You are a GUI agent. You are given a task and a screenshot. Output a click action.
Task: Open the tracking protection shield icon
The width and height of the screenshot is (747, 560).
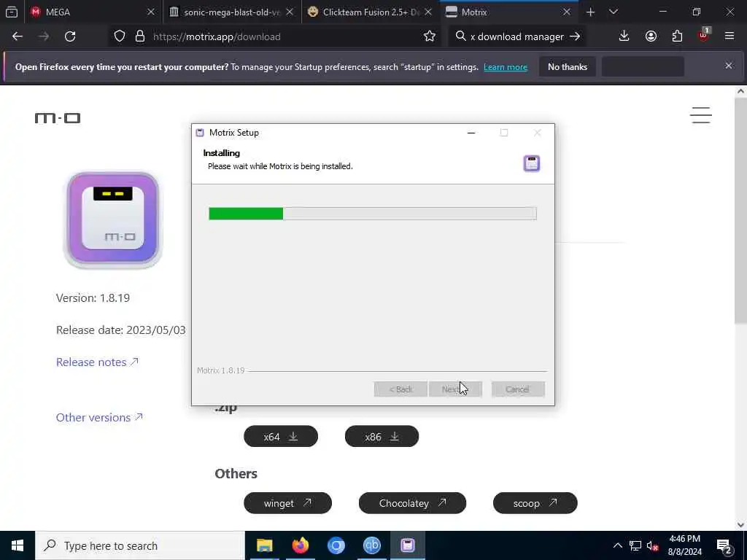(120, 36)
